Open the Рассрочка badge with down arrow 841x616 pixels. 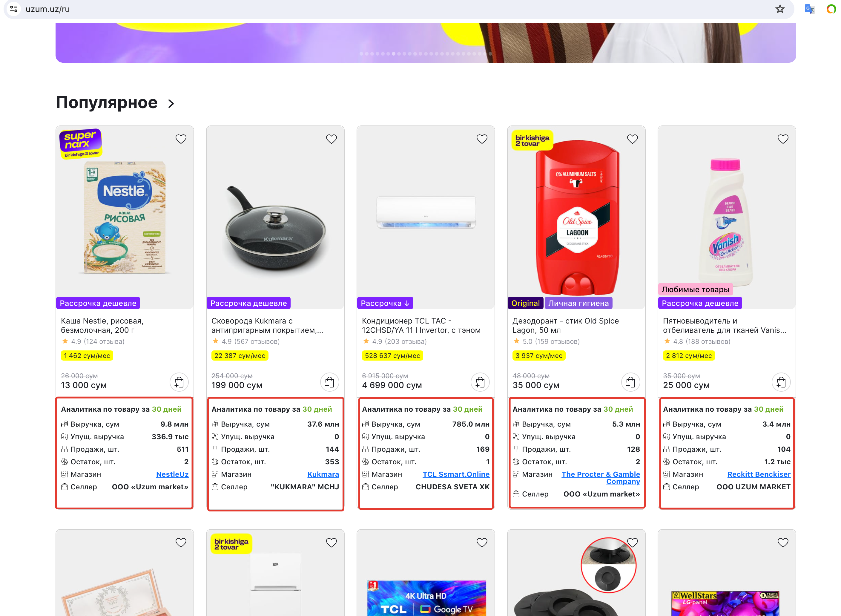coord(385,303)
